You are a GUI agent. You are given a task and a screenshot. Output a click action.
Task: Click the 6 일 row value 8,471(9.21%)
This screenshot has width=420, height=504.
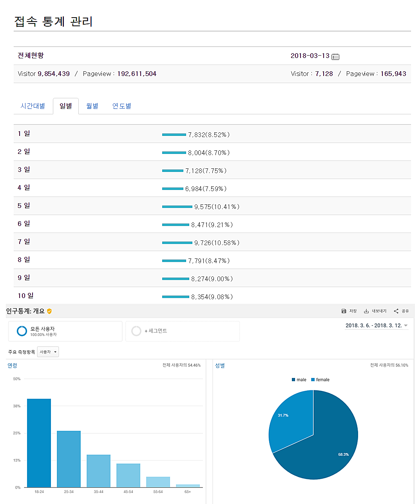pyautogui.click(x=212, y=225)
